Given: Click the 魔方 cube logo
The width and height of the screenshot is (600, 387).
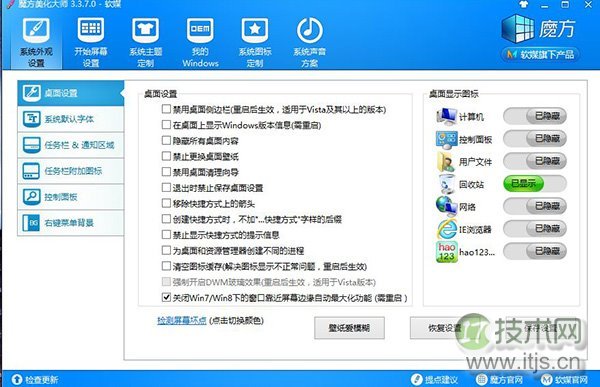Looking at the screenshot, I should pyautogui.click(x=518, y=28).
